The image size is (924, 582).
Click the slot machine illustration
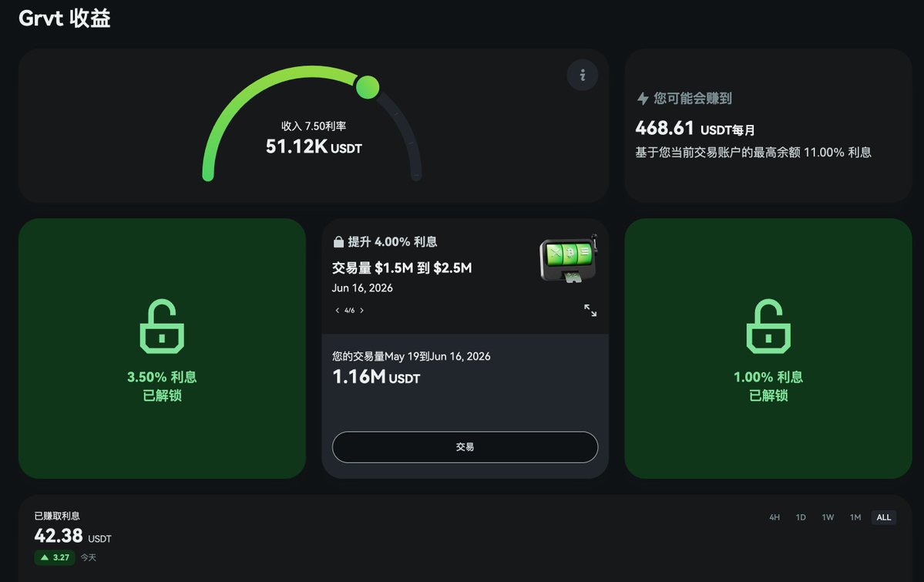click(x=569, y=258)
